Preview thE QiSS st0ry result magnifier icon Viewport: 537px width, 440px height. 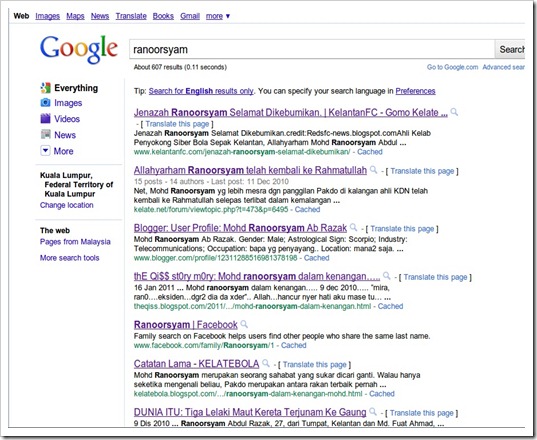(x=387, y=276)
